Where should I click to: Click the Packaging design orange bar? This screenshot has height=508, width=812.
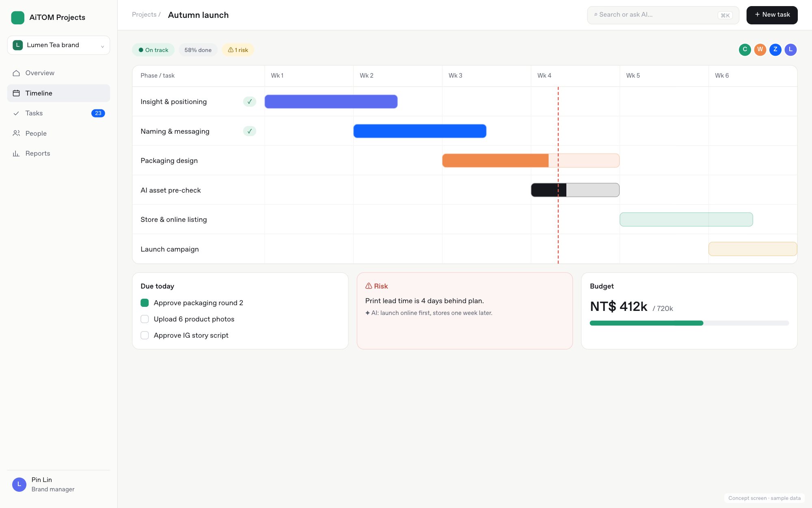pyautogui.click(x=531, y=161)
